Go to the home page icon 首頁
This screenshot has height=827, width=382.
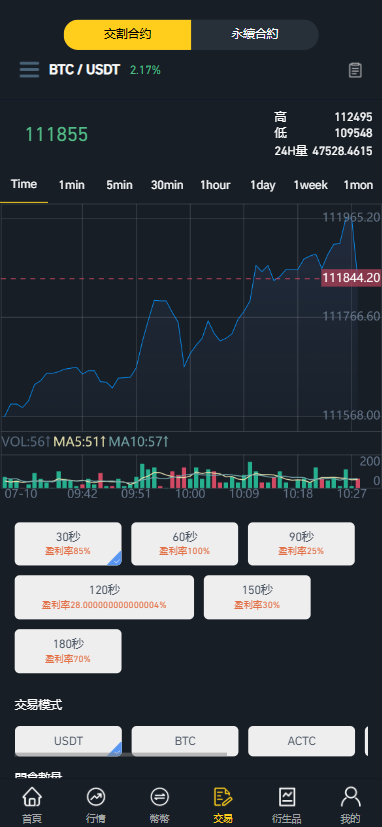point(32,805)
